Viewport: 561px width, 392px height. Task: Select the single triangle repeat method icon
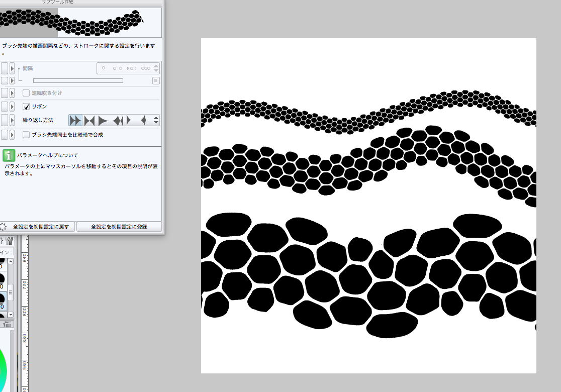pyautogui.click(x=103, y=121)
